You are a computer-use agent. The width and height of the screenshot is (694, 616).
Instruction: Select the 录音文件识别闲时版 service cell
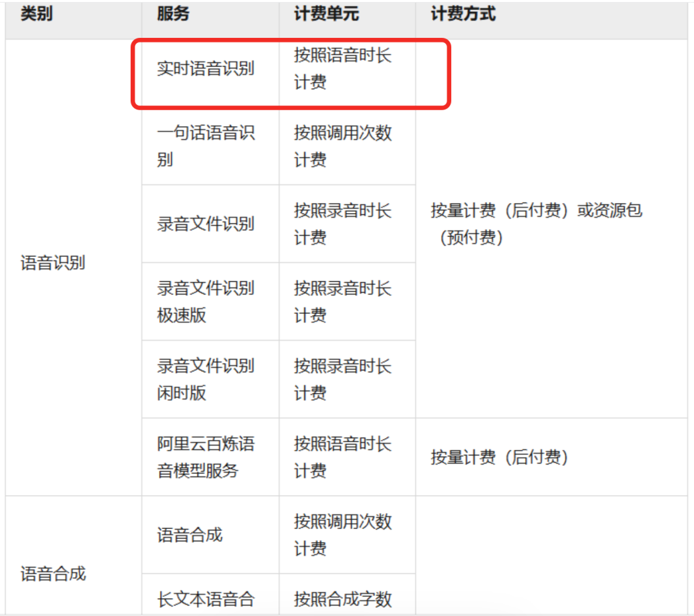206,379
